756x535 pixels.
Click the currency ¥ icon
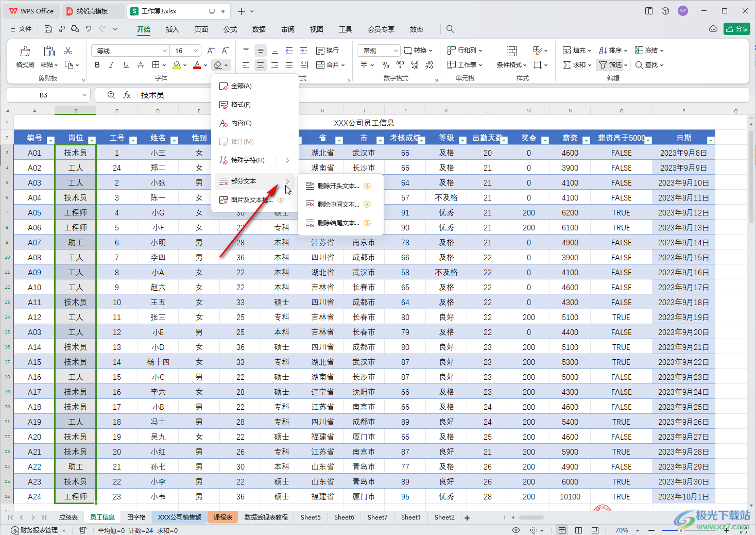pos(364,65)
